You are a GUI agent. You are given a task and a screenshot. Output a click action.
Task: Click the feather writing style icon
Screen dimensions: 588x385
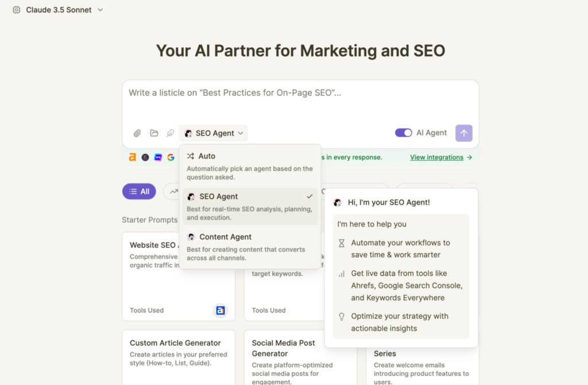[x=170, y=133]
